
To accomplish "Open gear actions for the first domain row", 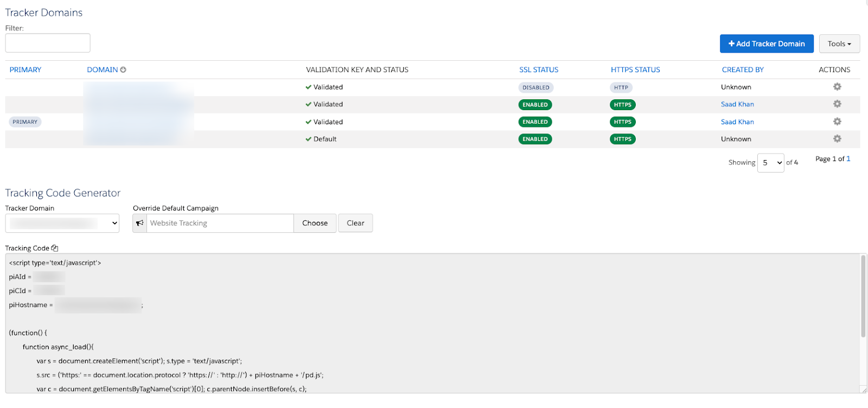I will 837,87.
